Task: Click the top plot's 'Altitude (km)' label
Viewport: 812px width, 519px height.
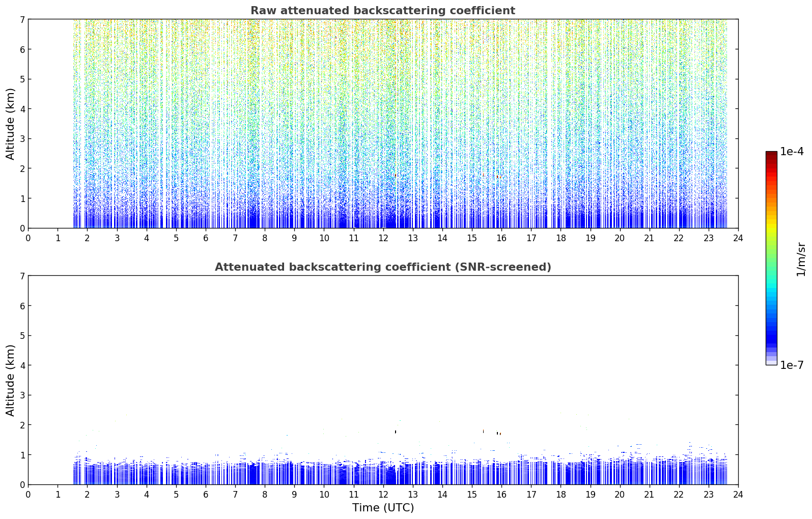Action: tap(11, 124)
